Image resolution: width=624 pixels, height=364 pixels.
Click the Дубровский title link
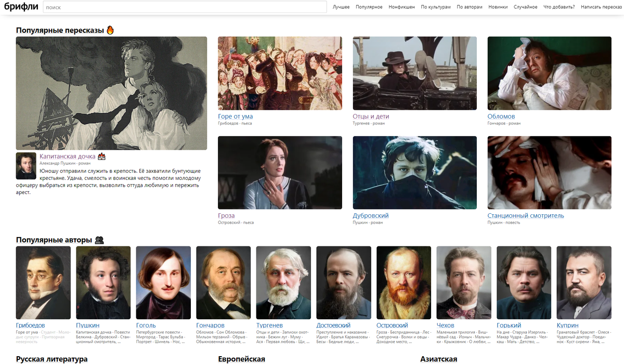pyautogui.click(x=371, y=216)
